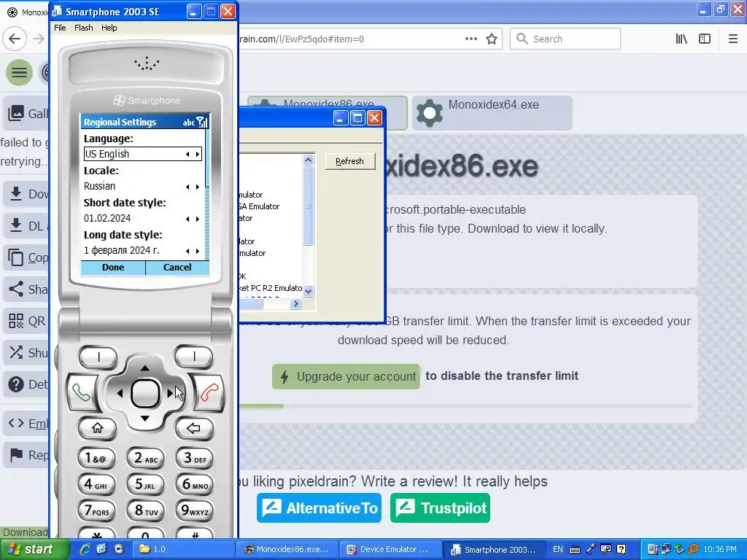Screen dimensions: 747x560
Task: Open Firefox Library icon
Action: click(681, 39)
